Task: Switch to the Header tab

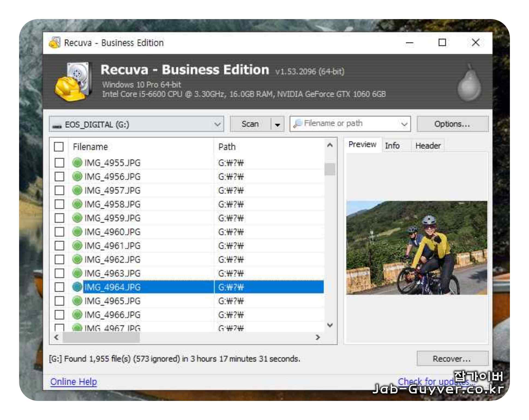Action: point(428,146)
